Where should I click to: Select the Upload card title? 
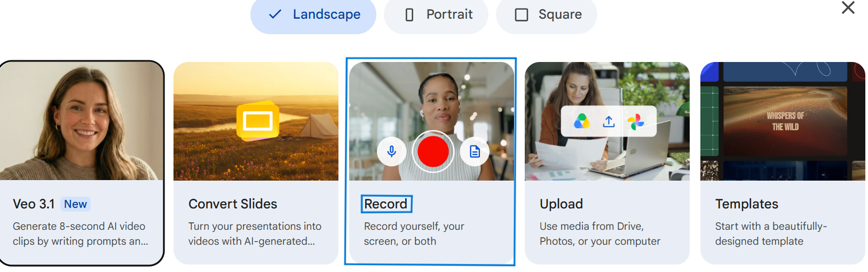(x=561, y=204)
